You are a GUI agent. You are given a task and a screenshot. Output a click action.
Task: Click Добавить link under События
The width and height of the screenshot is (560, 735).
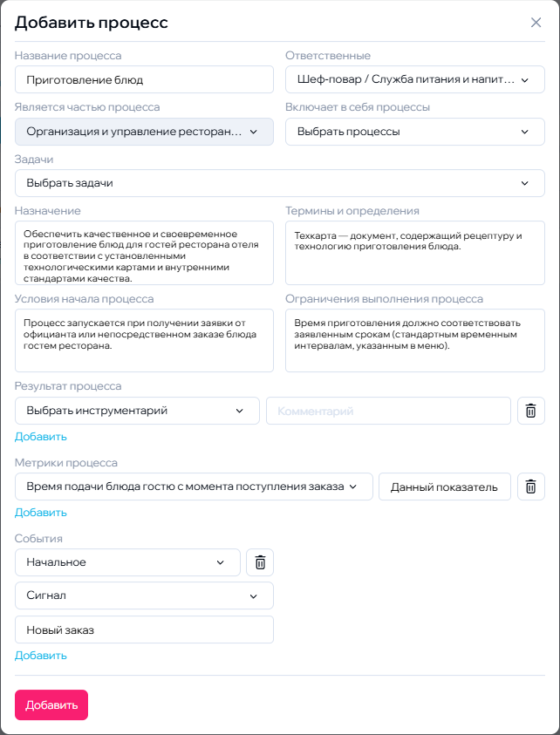pyautogui.click(x=40, y=656)
